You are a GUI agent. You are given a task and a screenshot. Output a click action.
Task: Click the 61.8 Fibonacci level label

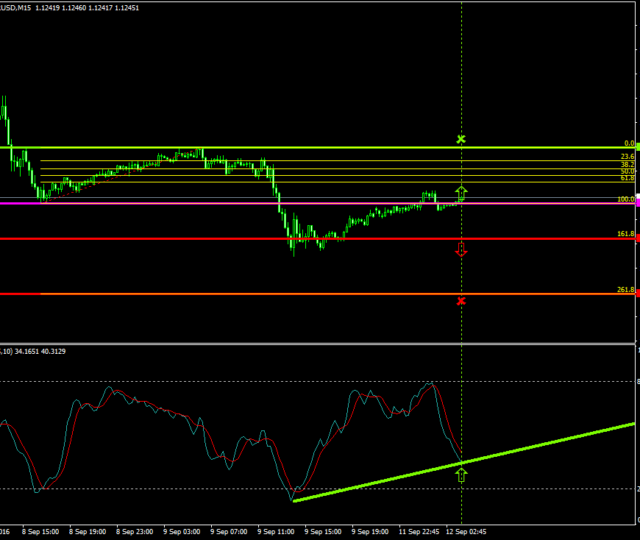(627, 178)
